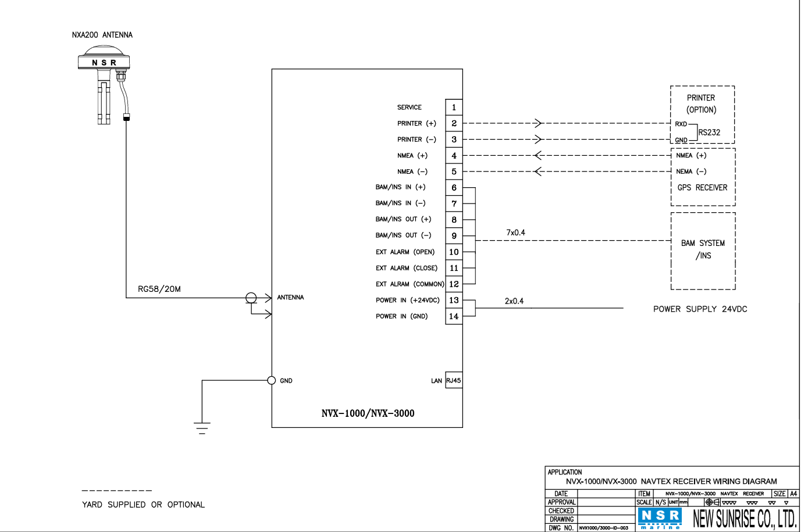Click the projection symbol in title block

pyautogui.click(x=712, y=502)
